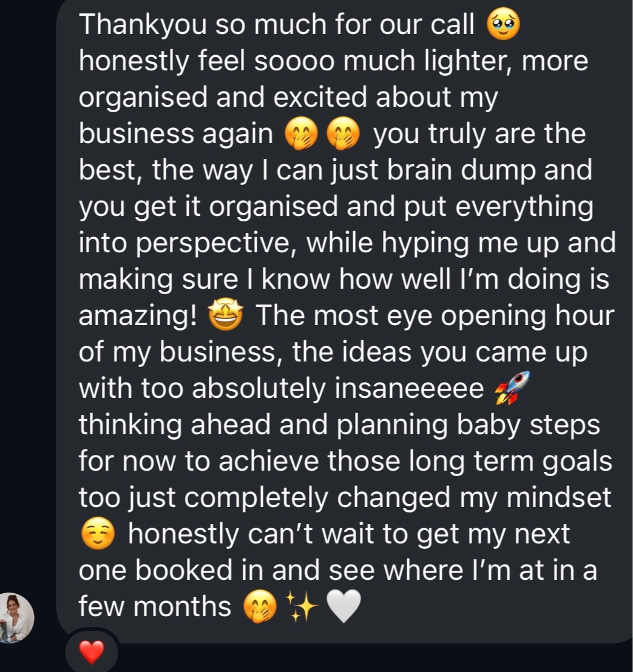Click the word "amazing!" in the message
The height and width of the screenshot is (672, 633).
138,317
